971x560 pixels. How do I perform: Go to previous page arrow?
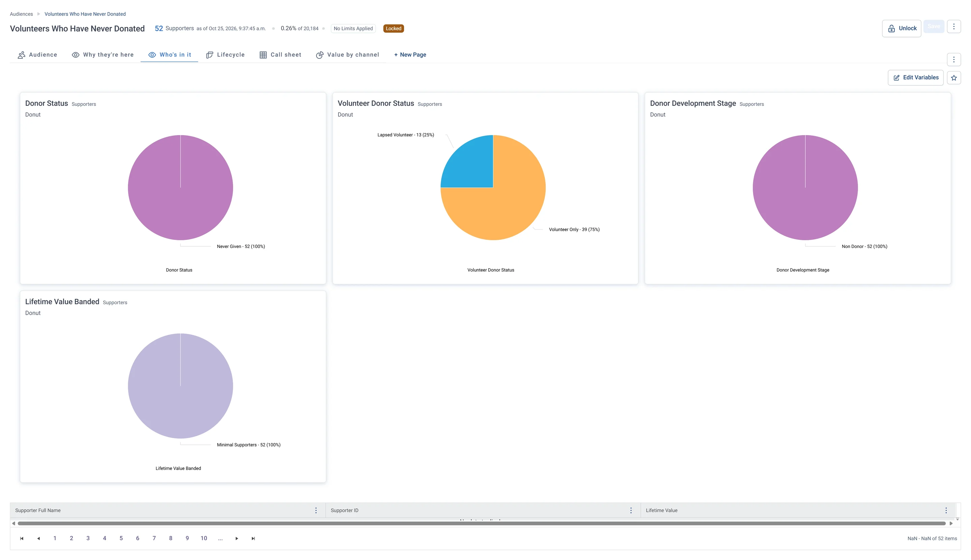[38, 538]
